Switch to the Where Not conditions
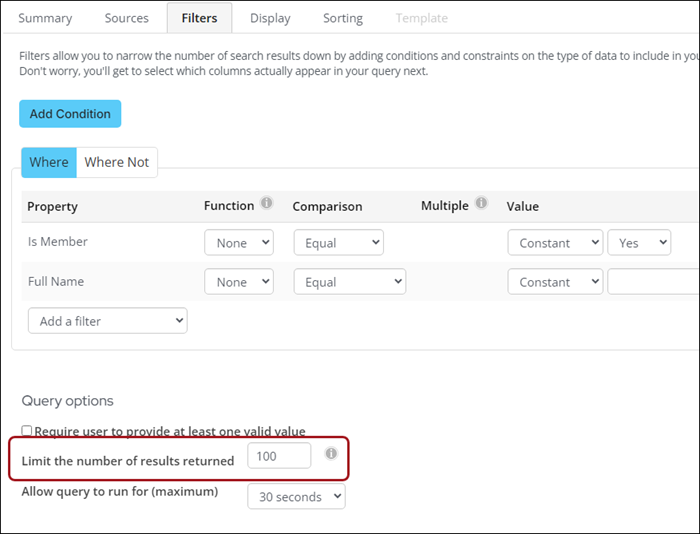Screen dimensions: 700x534 click(x=117, y=162)
